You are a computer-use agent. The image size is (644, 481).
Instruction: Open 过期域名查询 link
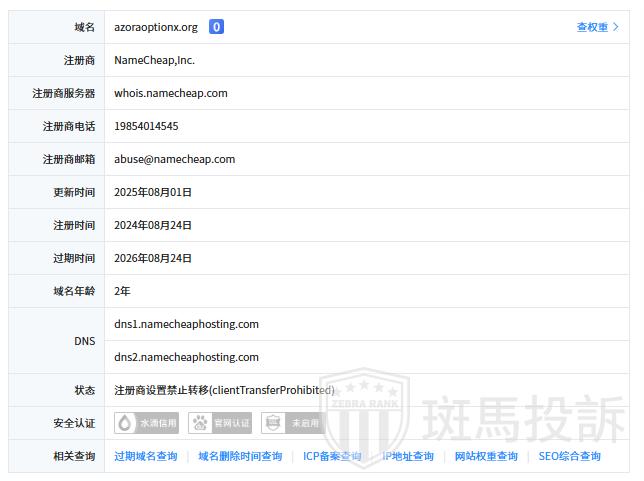146,456
